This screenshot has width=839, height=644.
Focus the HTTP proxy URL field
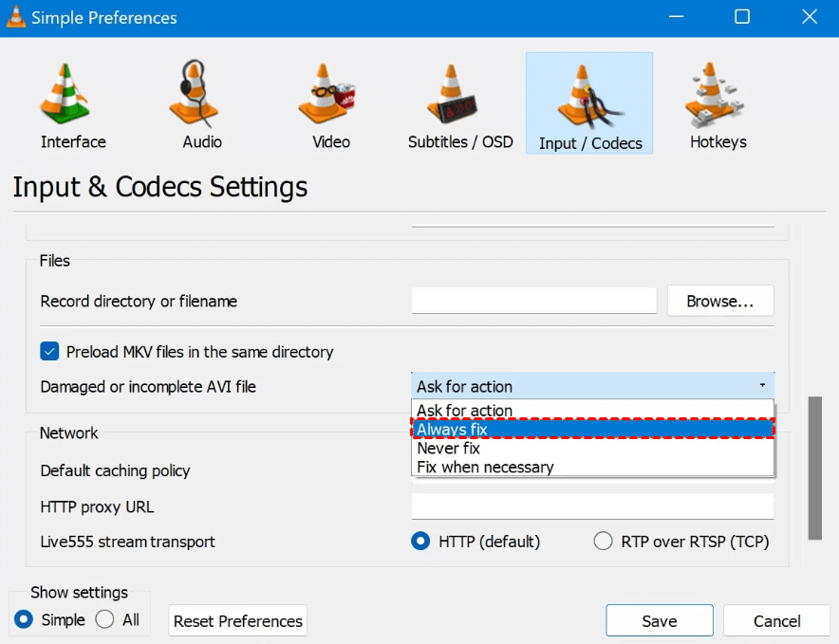(592, 506)
